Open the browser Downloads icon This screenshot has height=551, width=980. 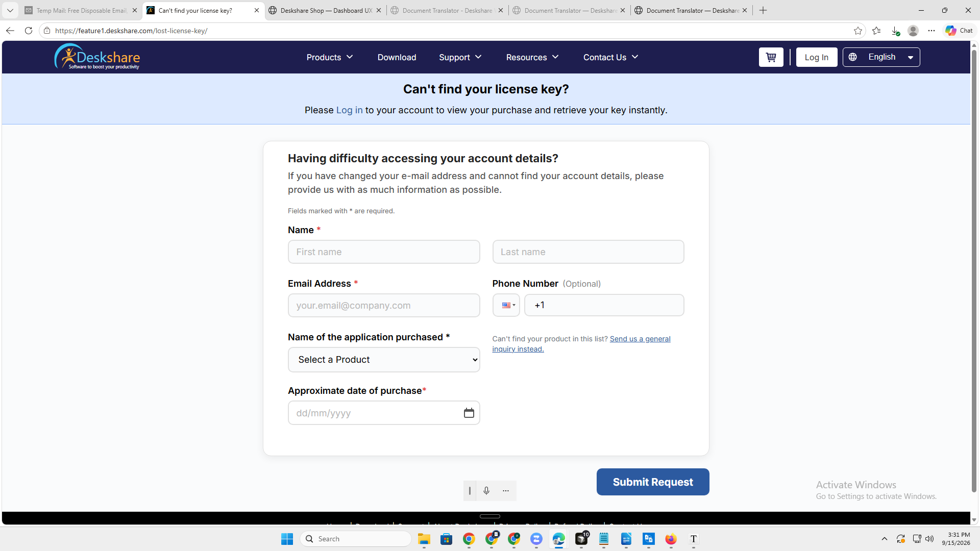point(895,31)
